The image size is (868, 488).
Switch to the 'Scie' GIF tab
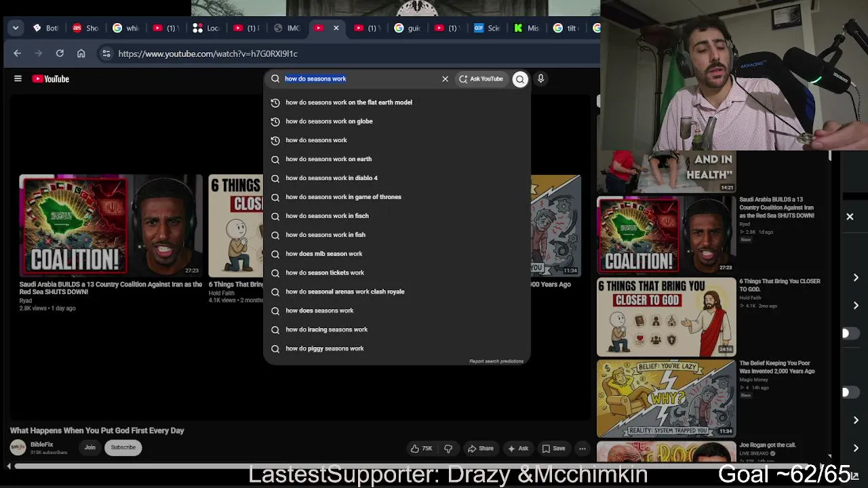(x=488, y=28)
